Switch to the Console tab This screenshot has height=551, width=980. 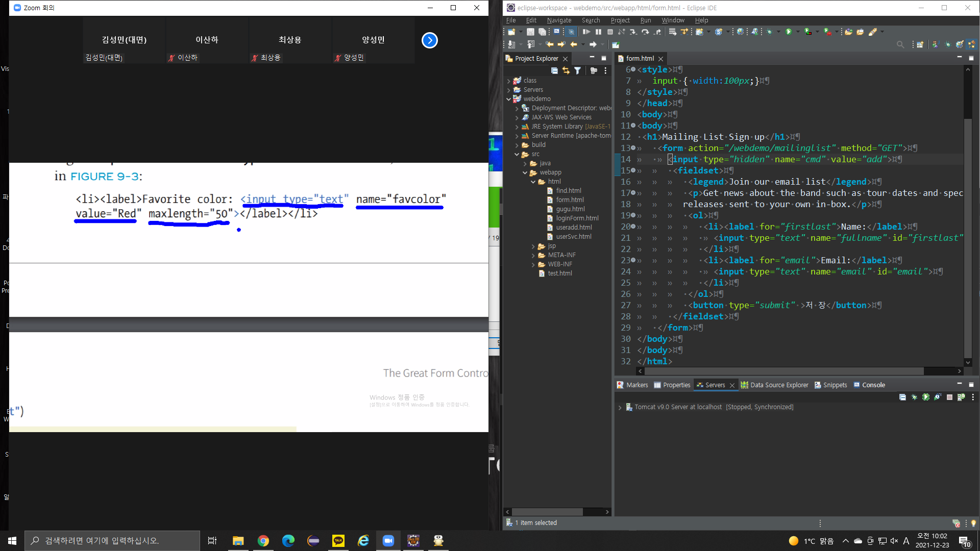[873, 385]
